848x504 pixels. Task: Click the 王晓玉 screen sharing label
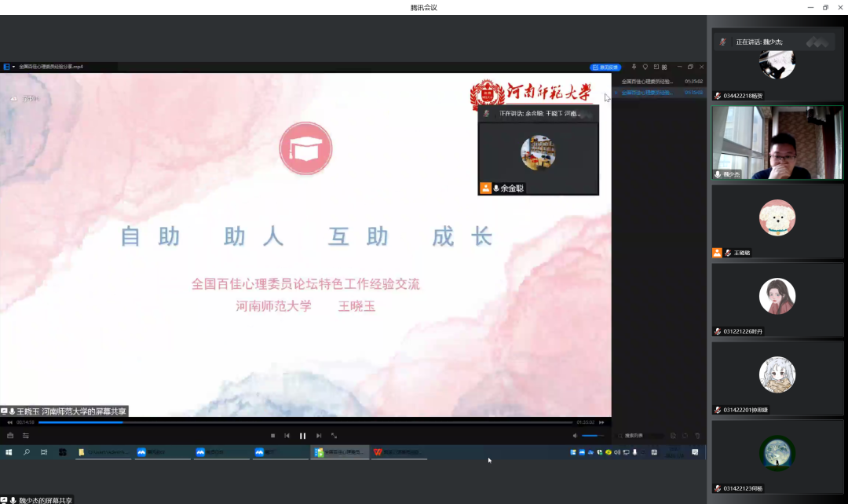point(64,411)
